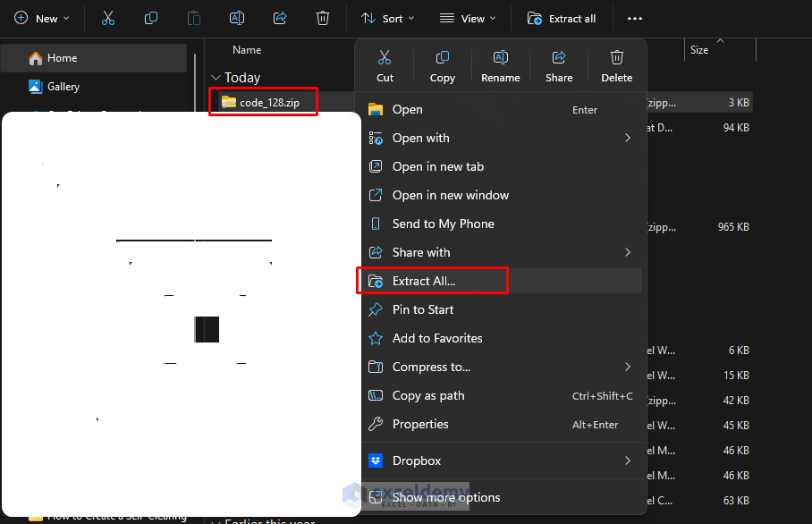This screenshot has width=812, height=524.
Task: Click the Name column header
Action: tap(247, 50)
